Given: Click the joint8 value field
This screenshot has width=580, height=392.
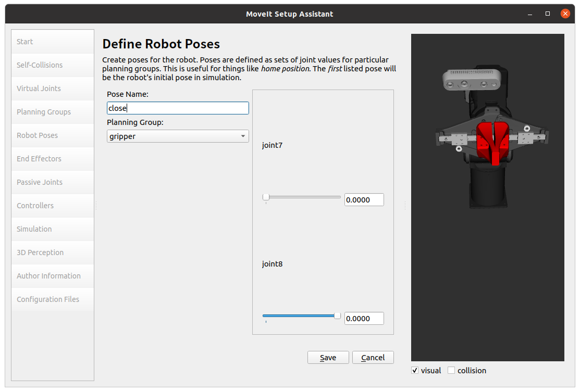Looking at the screenshot, I should point(364,319).
